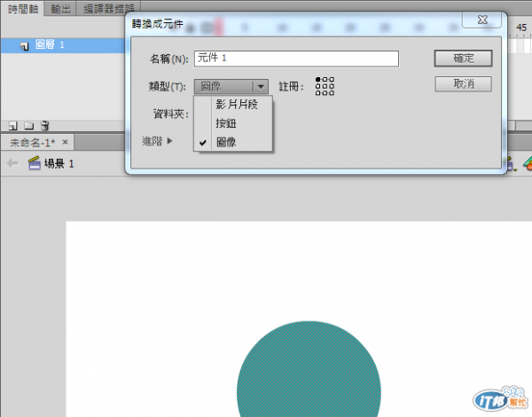The image size is (532, 417).
Task: Click the new folder icon below layers
Action: coord(29,126)
